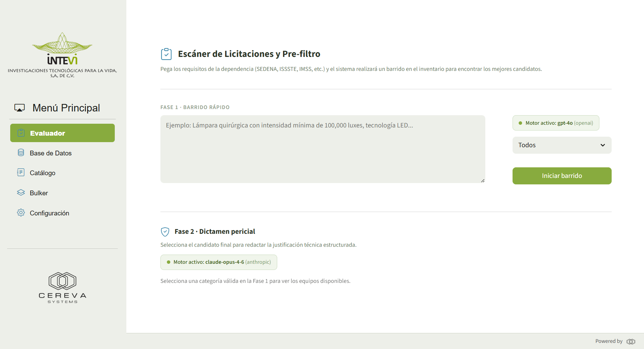
Task: Expand the Todos category dropdown
Action: tap(562, 145)
